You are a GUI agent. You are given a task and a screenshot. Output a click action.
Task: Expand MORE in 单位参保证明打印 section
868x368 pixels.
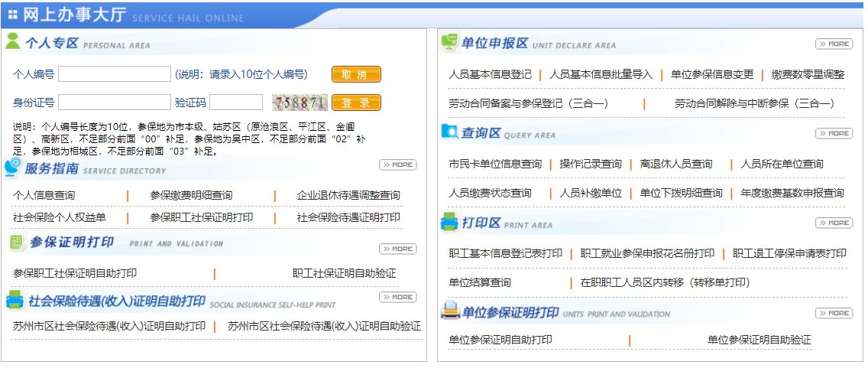point(834,313)
